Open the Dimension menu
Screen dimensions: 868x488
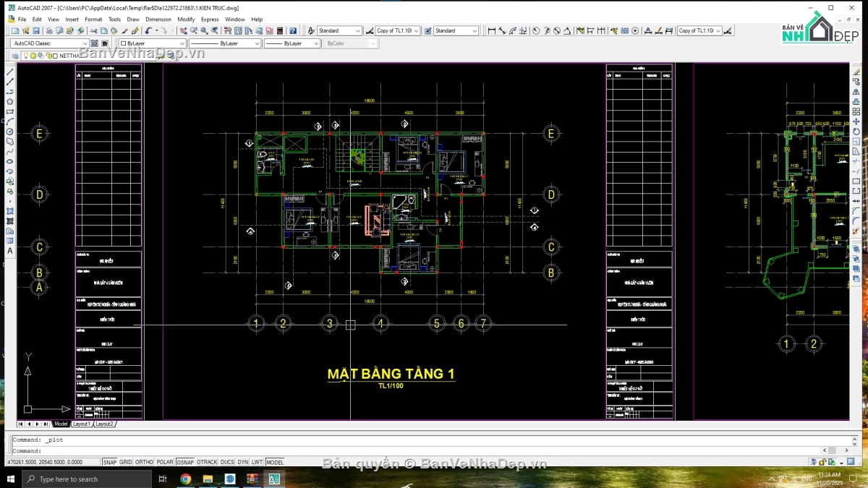158,20
